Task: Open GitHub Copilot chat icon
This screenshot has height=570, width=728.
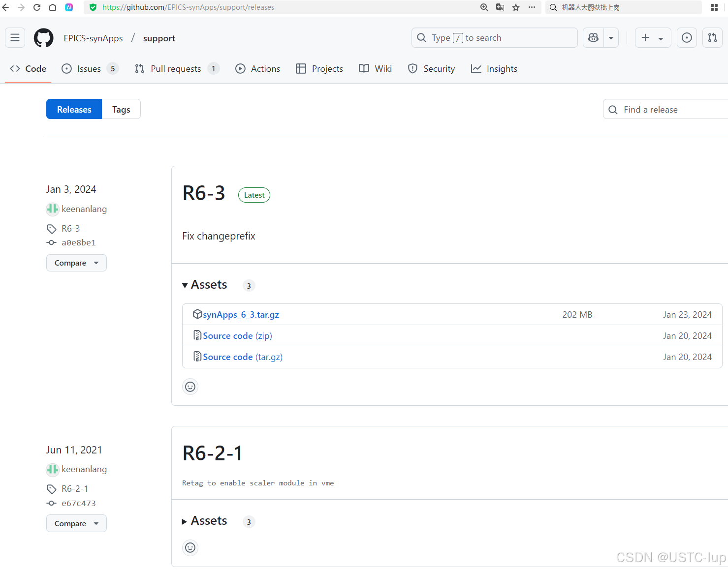Action: point(593,38)
